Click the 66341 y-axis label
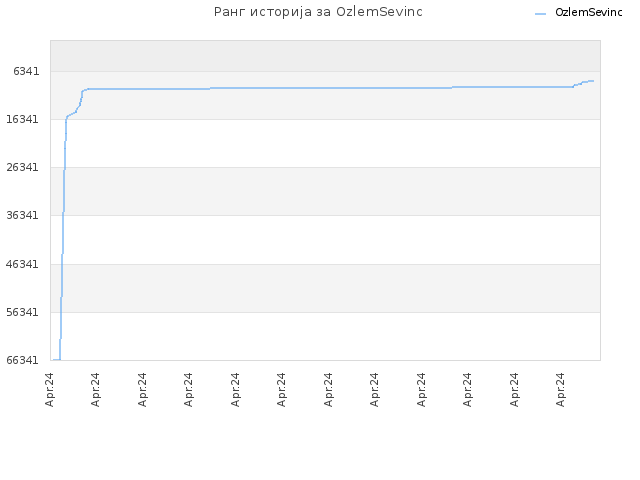The image size is (640, 480). click(22, 360)
